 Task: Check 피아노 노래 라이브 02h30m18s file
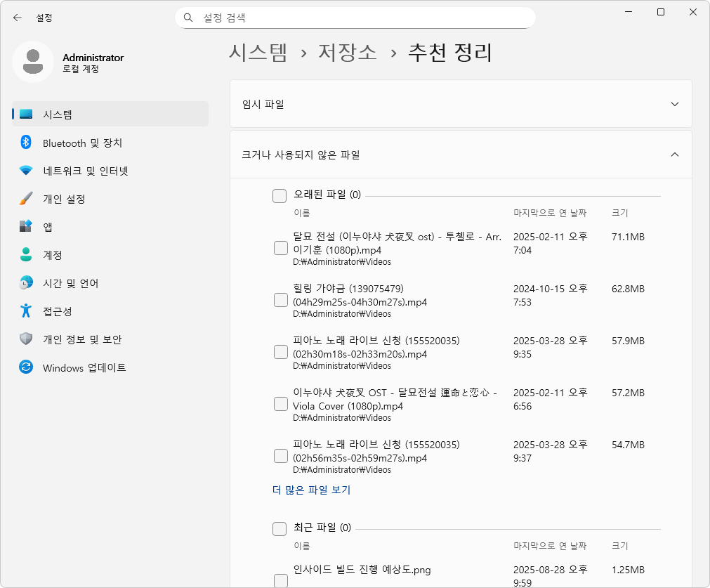pyautogui.click(x=281, y=353)
